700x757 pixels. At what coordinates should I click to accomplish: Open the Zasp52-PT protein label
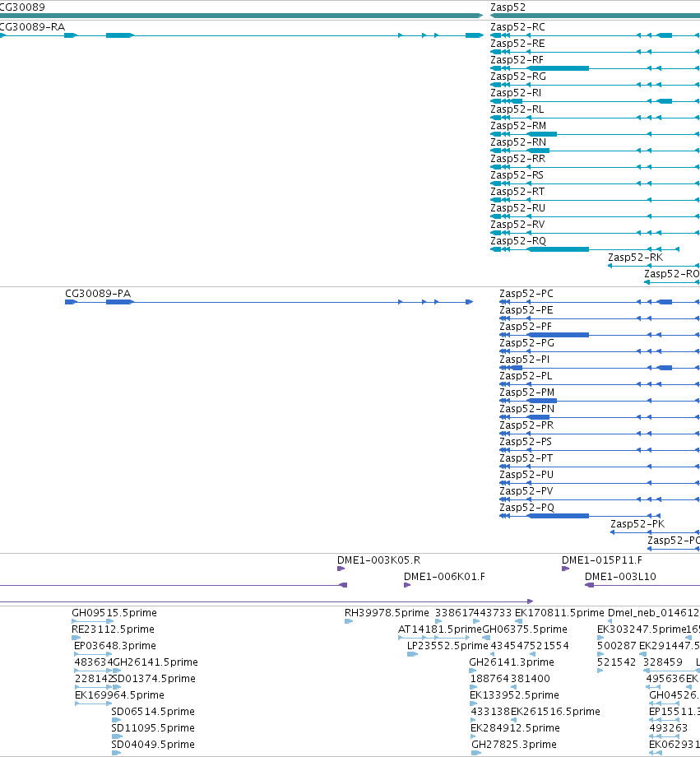(x=526, y=458)
